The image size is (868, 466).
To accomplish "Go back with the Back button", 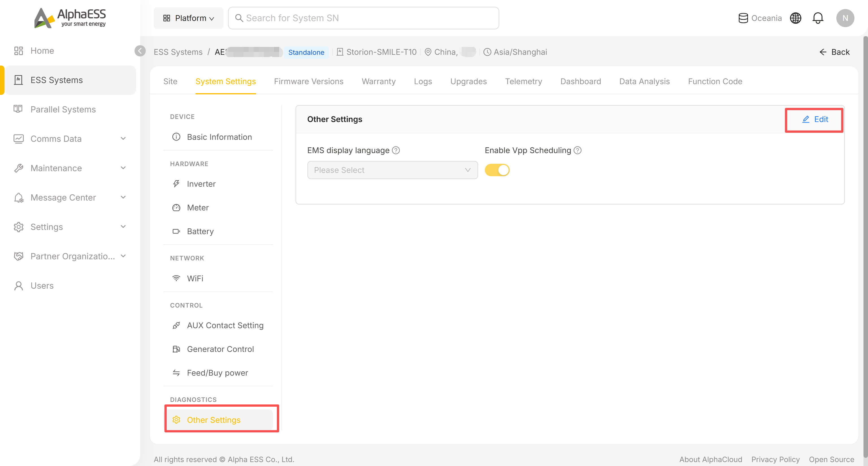I will tap(834, 52).
